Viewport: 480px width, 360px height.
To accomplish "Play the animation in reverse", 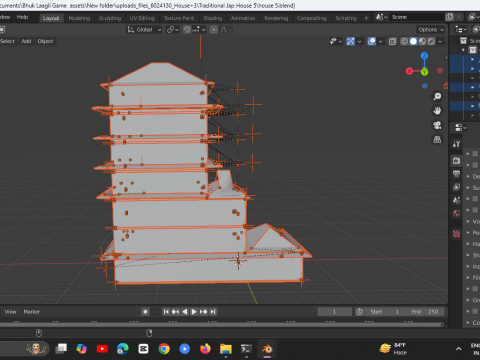I will point(185,312).
